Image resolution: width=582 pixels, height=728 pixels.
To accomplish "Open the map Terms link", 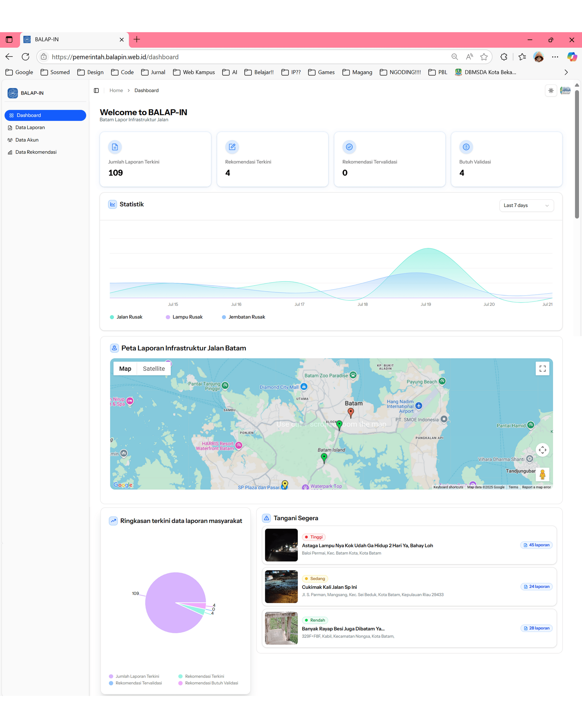I will pyautogui.click(x=513, y=487).
